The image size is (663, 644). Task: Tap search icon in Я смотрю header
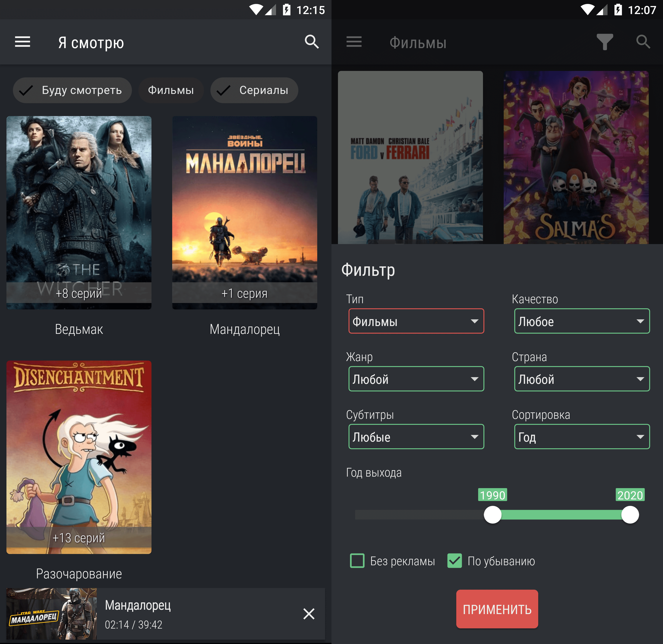coord(311,42)
